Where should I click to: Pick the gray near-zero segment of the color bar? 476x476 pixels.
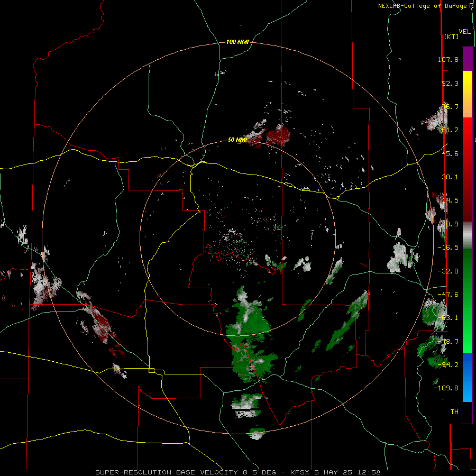point(467,235)
